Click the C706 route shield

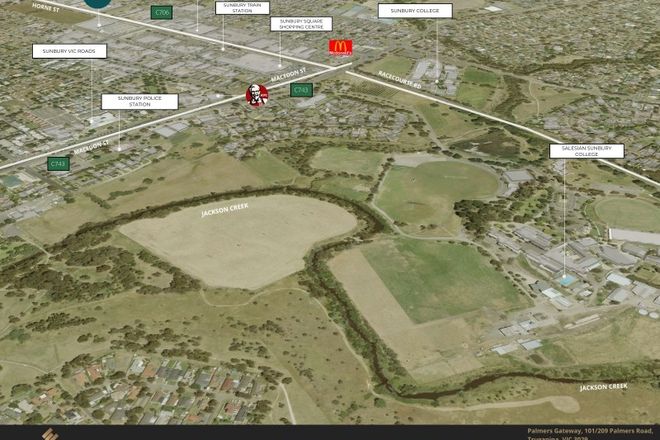coord(162,12)
